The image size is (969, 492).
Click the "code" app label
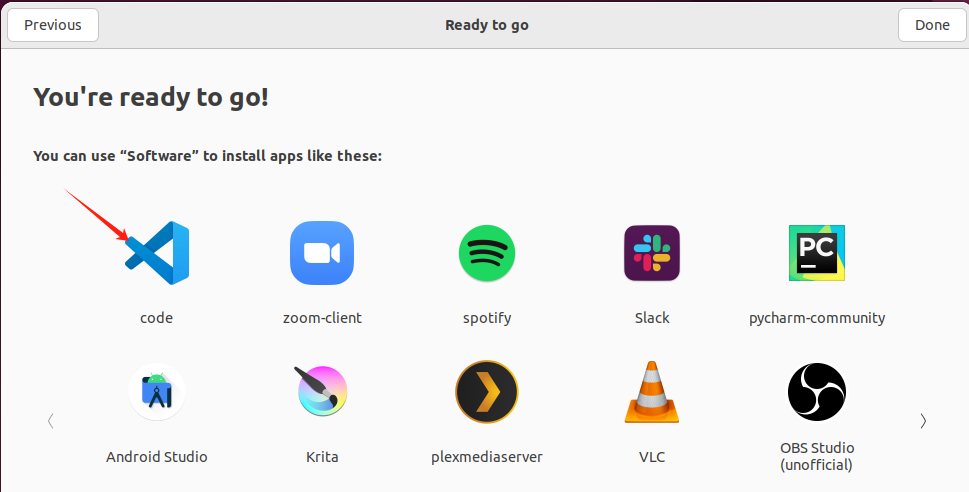click(x=156, y=318)
